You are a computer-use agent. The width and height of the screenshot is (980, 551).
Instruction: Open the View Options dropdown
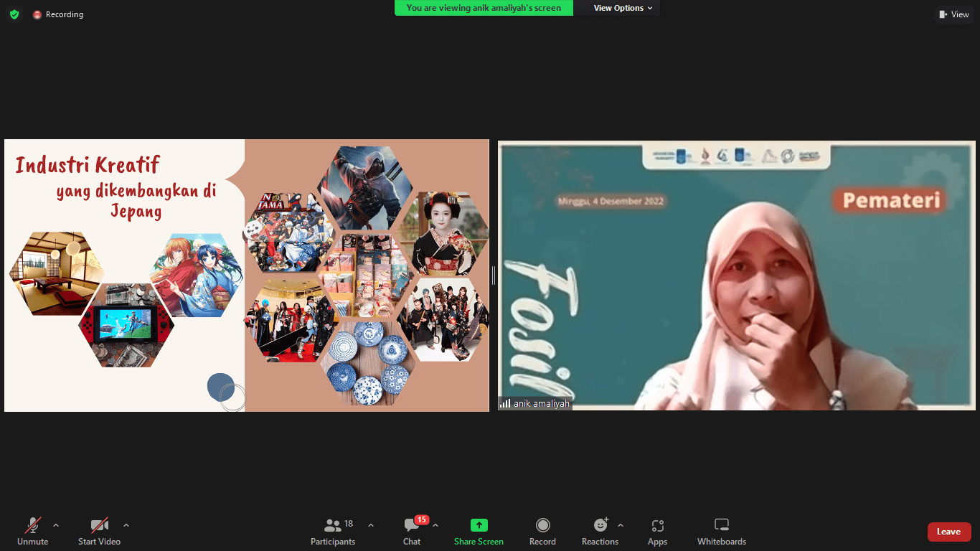[x=623, y=8]
